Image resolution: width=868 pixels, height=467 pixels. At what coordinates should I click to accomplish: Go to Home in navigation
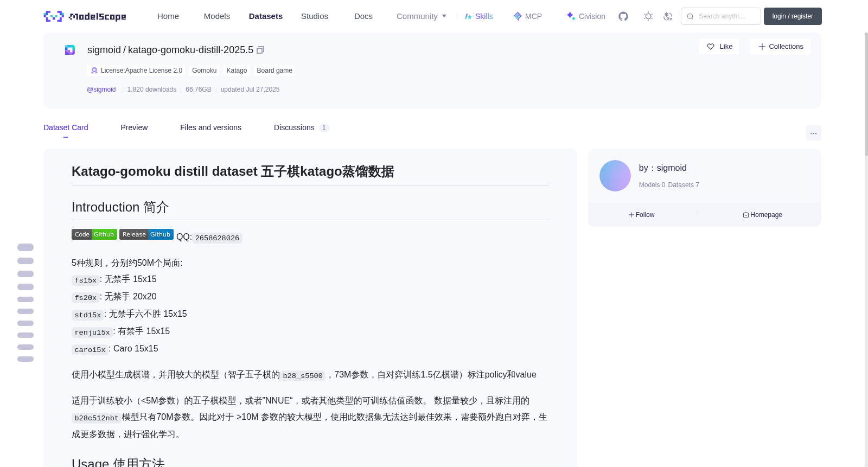click(168, 16)
